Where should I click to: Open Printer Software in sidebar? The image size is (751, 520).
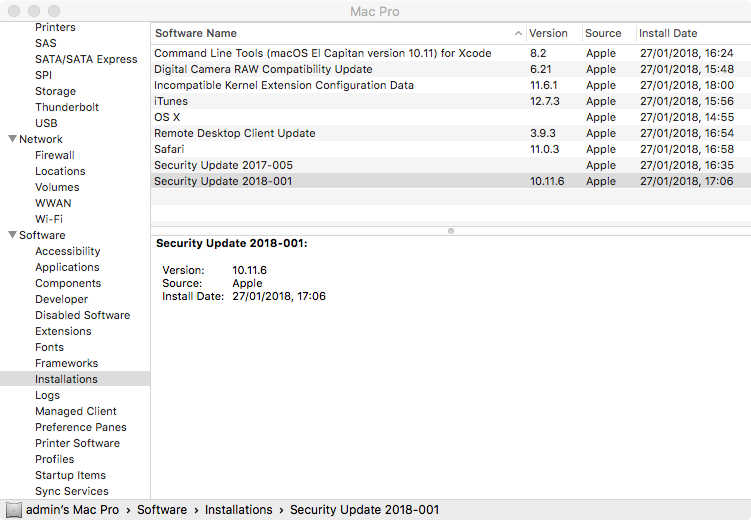[77, 443]
